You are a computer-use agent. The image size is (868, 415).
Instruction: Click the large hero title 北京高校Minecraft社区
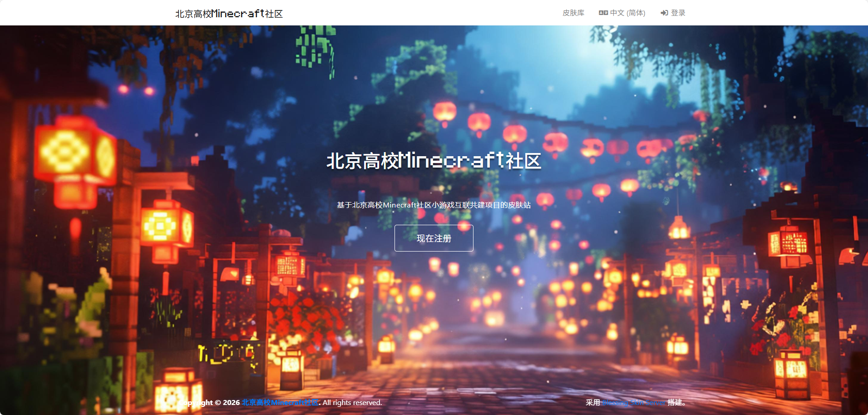click(434, 161)
